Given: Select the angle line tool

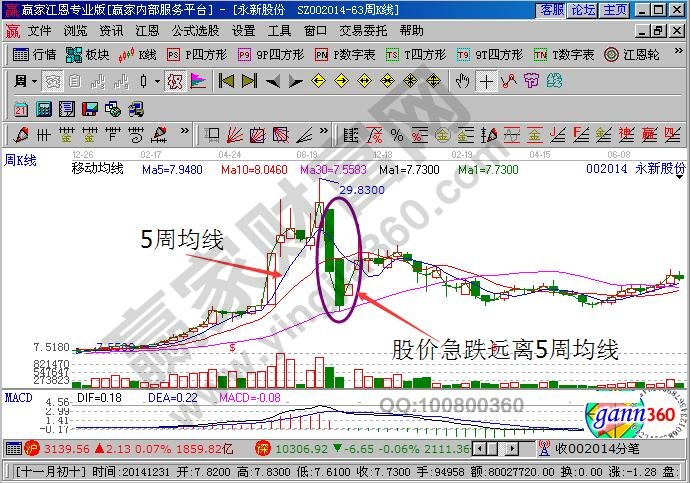Looking at the screenshot, I should (304, 135).
